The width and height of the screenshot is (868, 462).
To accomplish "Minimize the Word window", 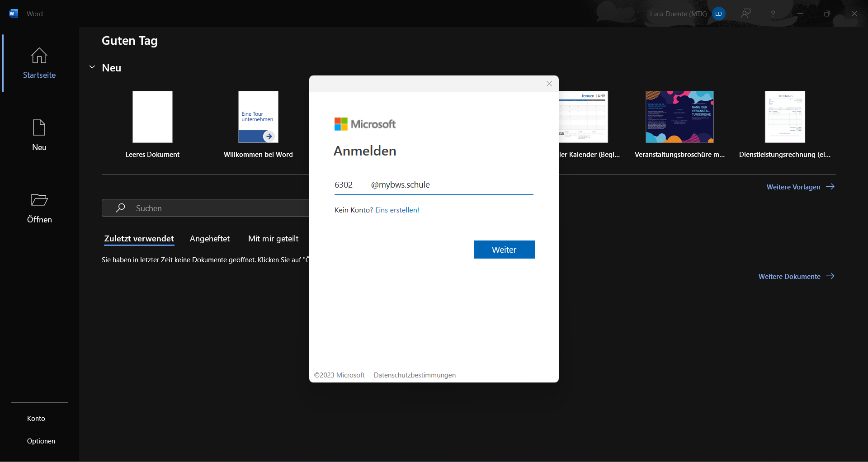I will point(800,14).
